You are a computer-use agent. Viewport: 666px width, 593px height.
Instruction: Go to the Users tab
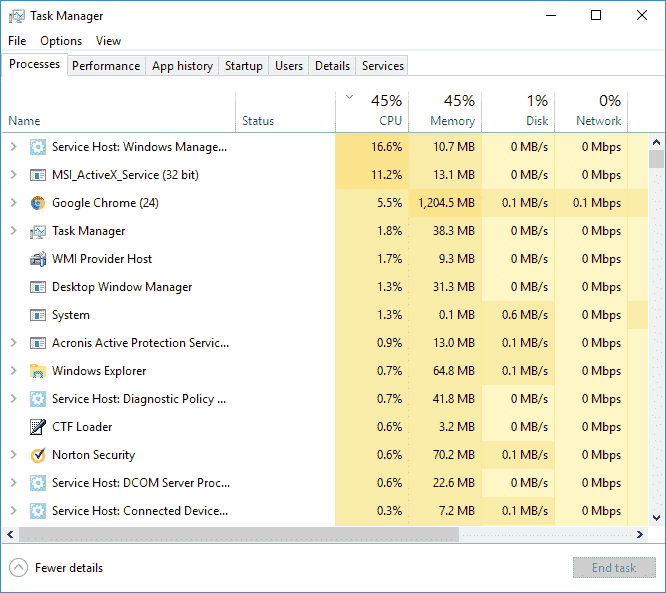click(x=289, y=66)
